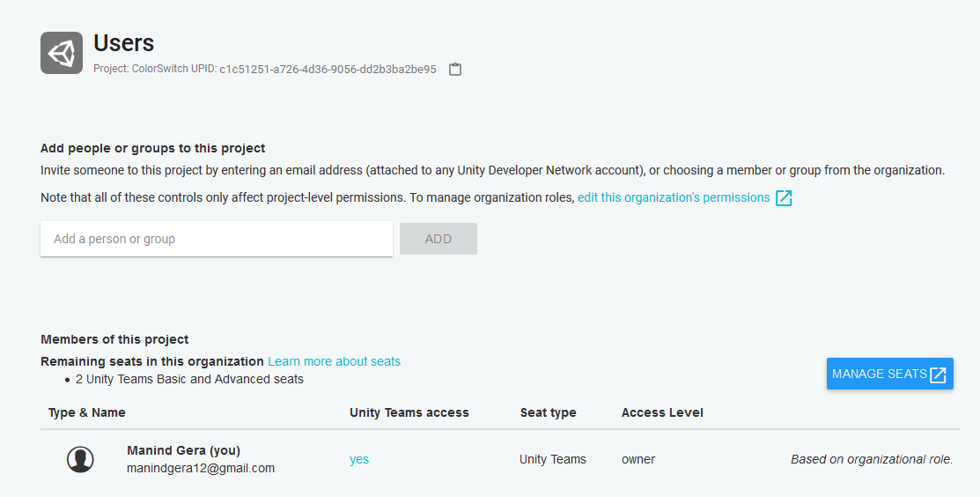Click the 'Users' page heading
The height and width of the screenshot is (497, 980).
124,43
